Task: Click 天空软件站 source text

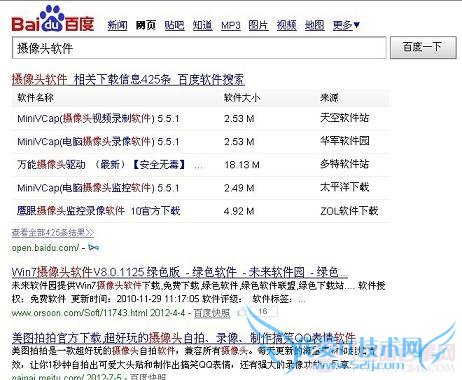Action: tap(345, 118)
